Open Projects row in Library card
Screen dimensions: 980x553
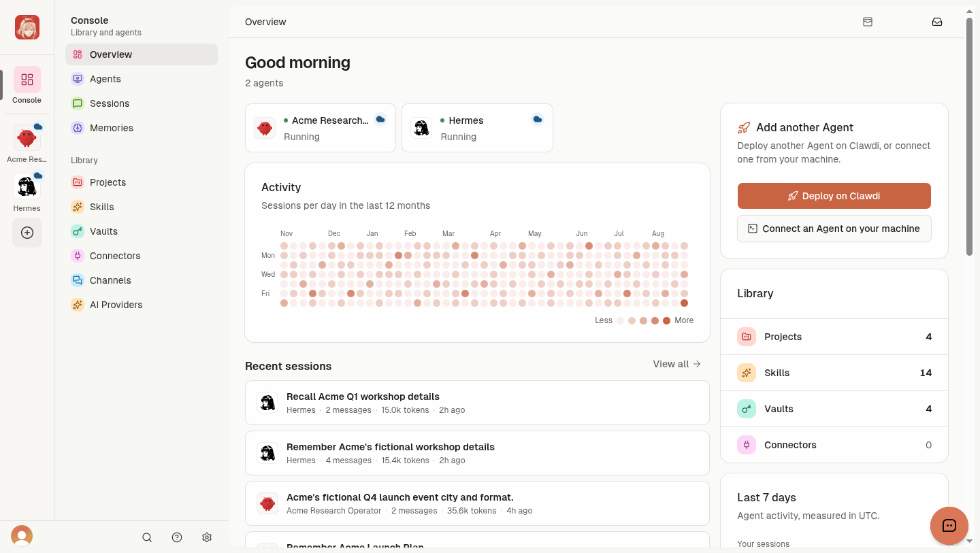[834, 337]
